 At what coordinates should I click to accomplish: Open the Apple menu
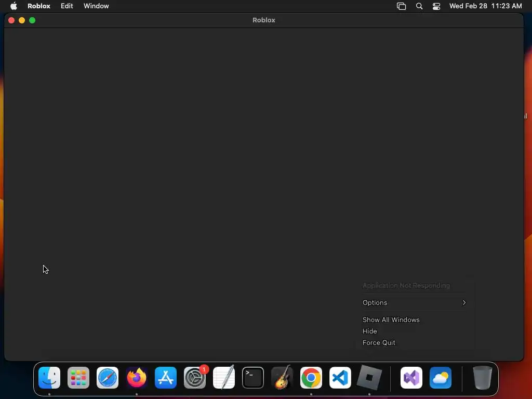pyautogui.click(x=14, y=6)
